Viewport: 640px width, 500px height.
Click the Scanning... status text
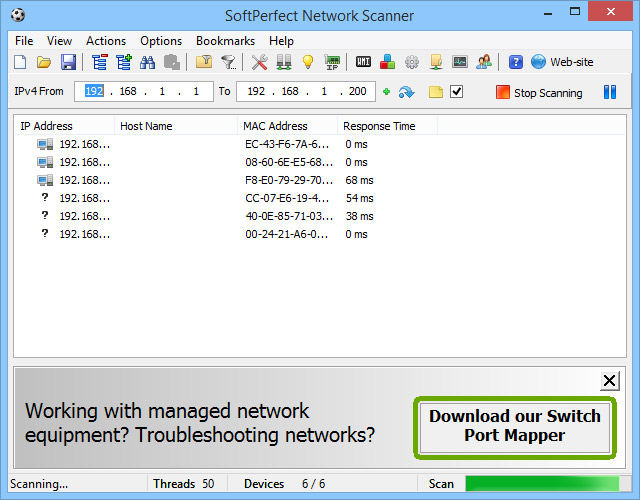coord(39,484)
